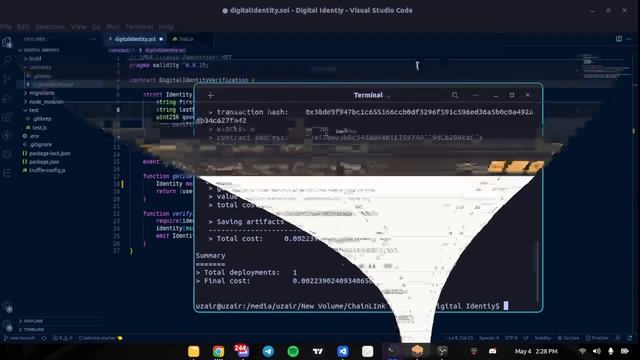Collapse the project root folder in Explorer
This screenshot has width=640, height=360.
pyautogui.click(x=41, y=50)
